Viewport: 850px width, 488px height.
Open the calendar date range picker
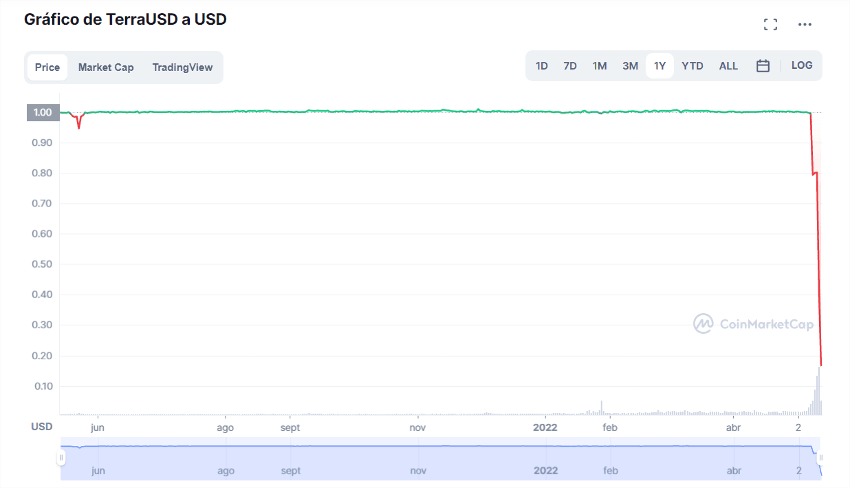(x=763, y=66)
